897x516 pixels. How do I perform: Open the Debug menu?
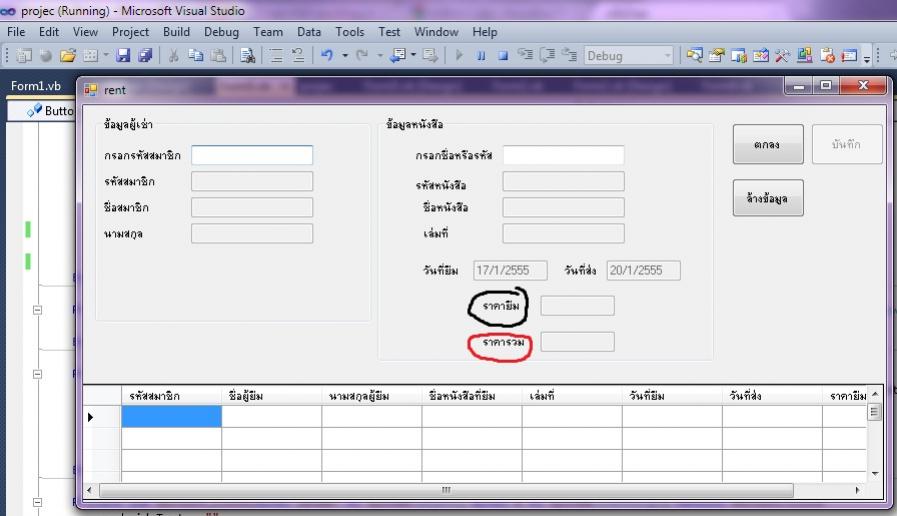point(221,32)
